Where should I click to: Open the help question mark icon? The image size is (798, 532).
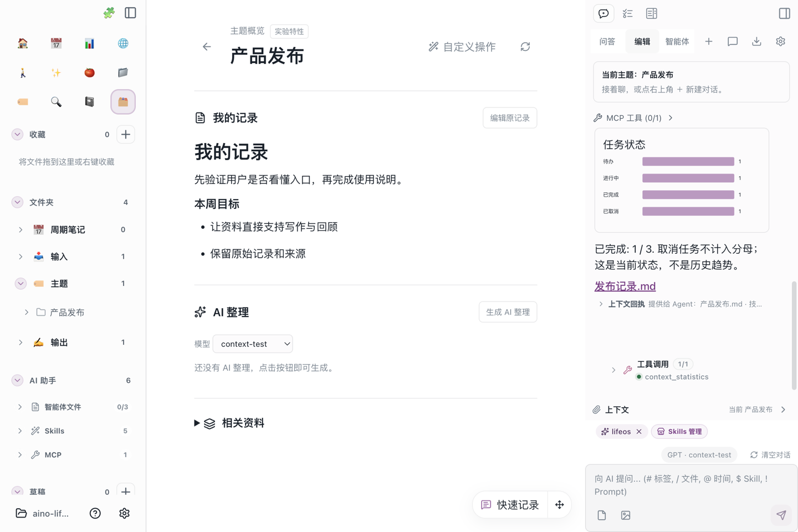click(95, 514)
